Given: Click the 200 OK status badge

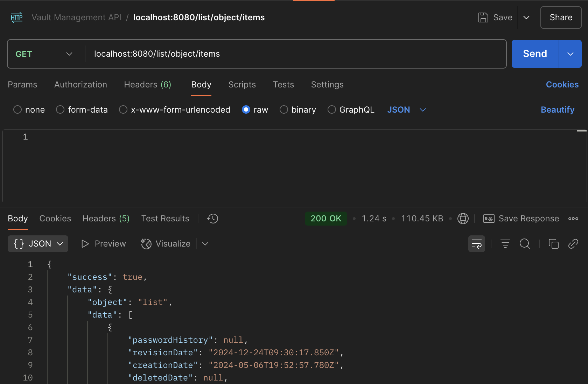Looking at the screenshot, I should 326,219.
